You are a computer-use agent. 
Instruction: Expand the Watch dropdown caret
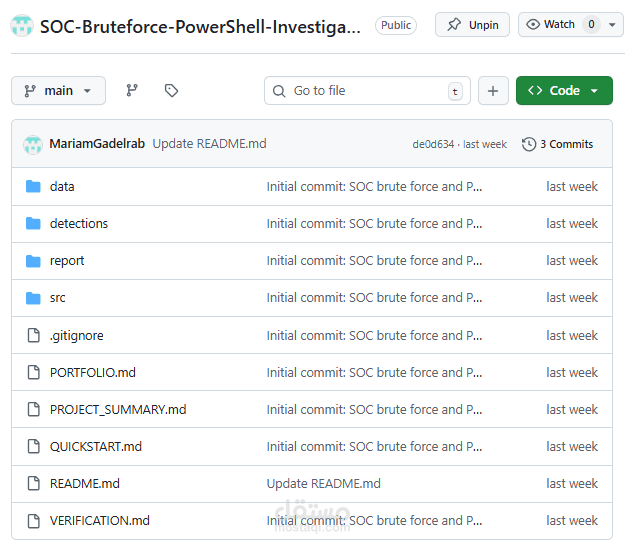click(612, 25)
